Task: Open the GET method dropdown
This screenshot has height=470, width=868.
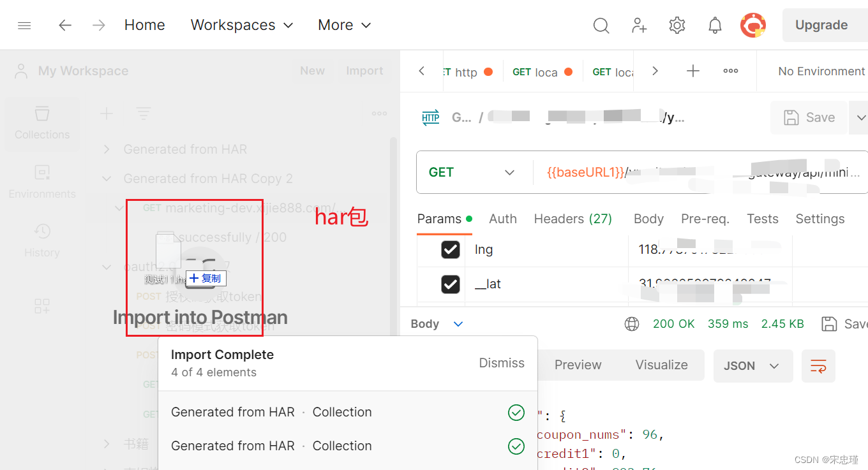Action: pyautogui.click(x=472, y=172)
